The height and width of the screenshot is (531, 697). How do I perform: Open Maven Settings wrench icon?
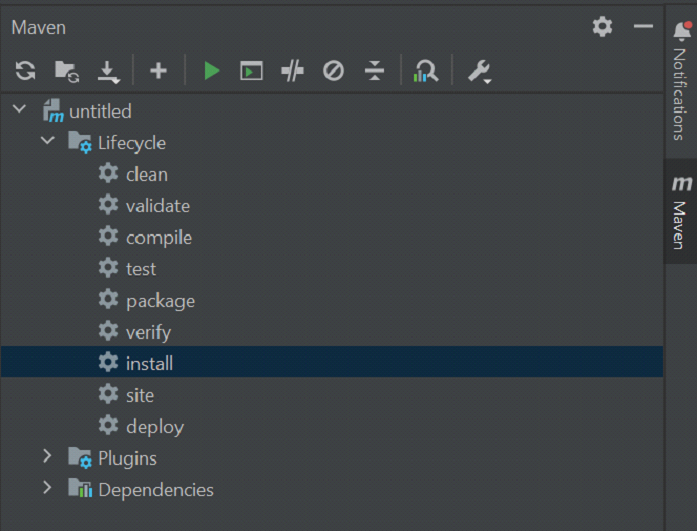[479, 71]
